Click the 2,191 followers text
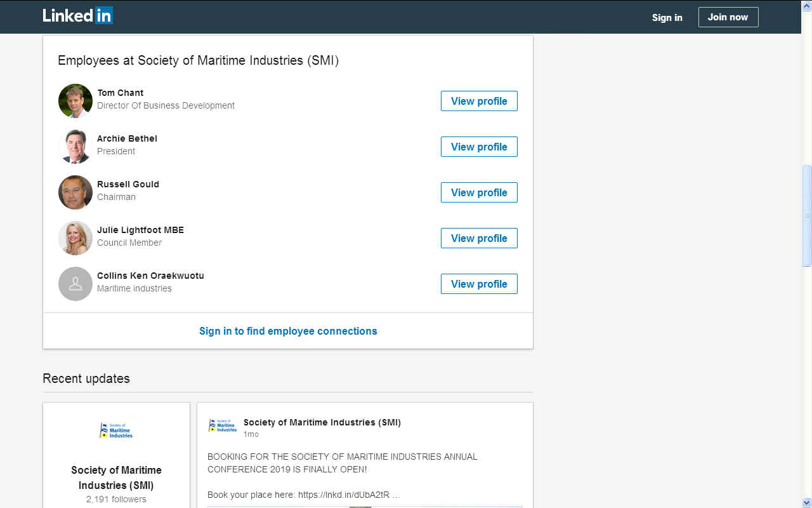 (116, 499)
